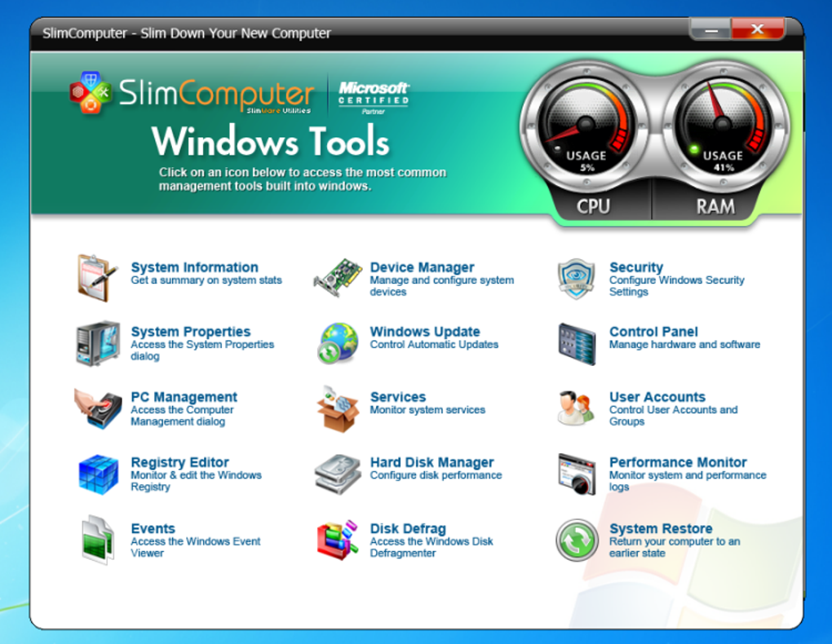Close the SlimComputer window
This screenshot has width=832, height=644.
(758, 29)
